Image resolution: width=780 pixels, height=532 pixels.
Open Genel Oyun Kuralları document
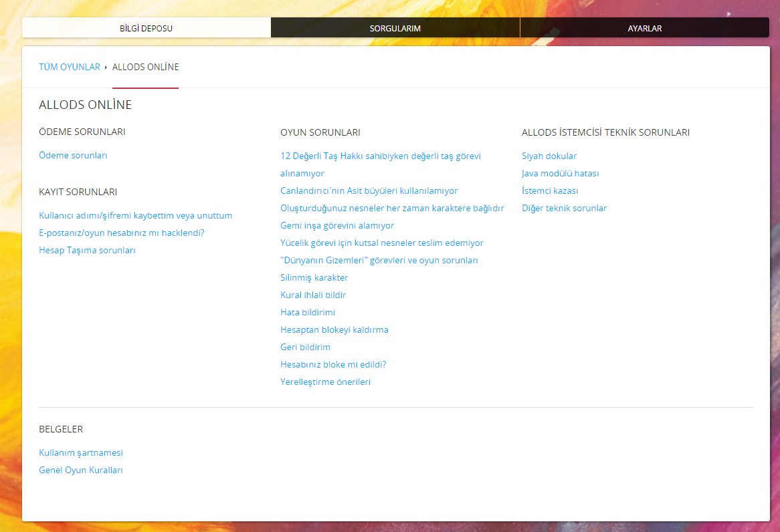click(x=80, y=471)
